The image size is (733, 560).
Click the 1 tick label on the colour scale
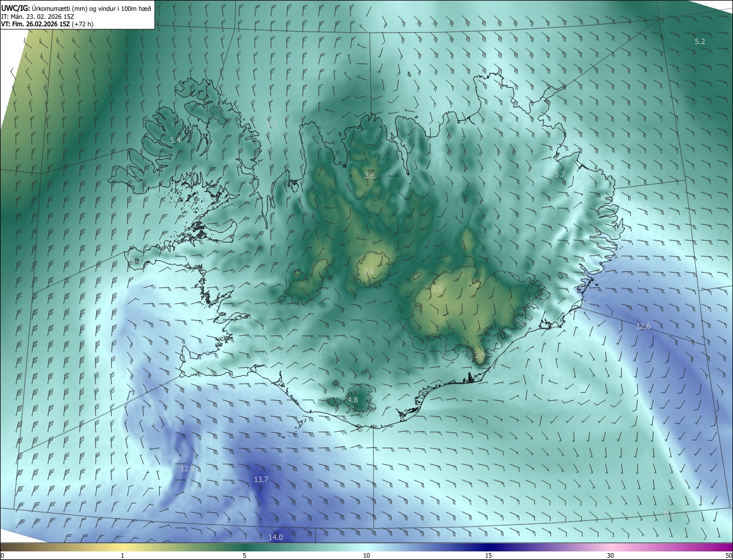(x=123, y=555)
